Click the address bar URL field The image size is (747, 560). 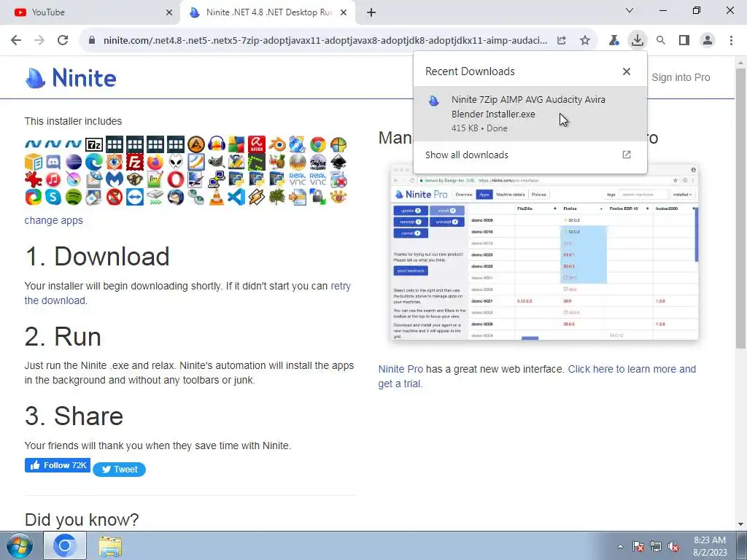tap(325, 41)
